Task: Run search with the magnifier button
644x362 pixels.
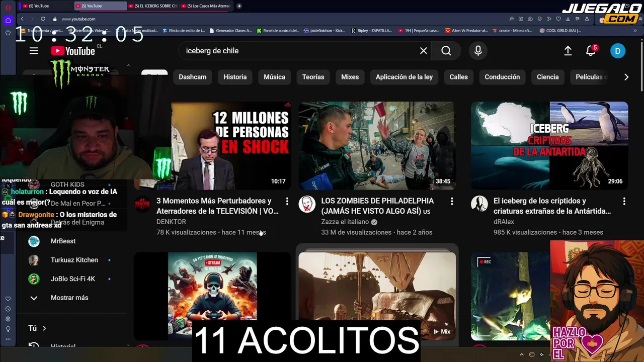Action: click(x=446, y=51)
